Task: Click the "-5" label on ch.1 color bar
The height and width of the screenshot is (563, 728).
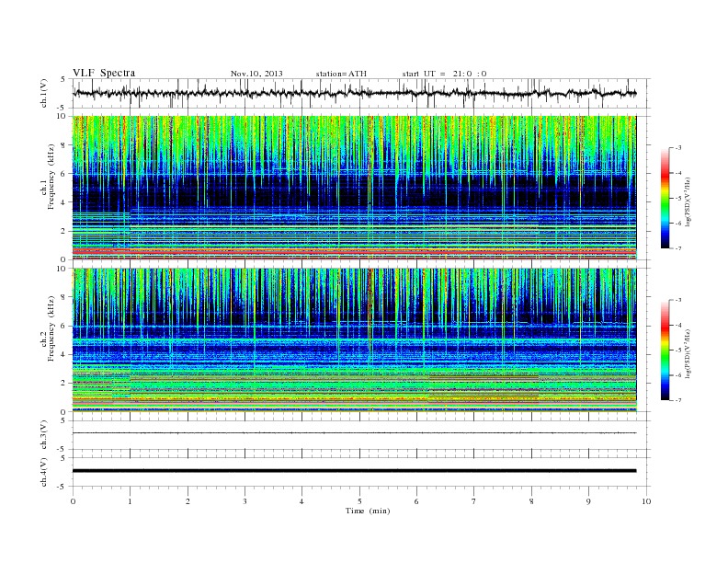Action: coord(677,198)
